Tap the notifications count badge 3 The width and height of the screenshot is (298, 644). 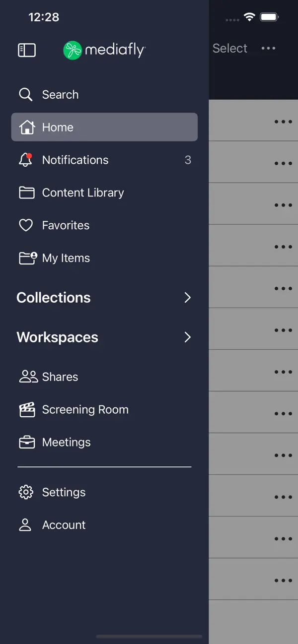[x=188, y=160]
